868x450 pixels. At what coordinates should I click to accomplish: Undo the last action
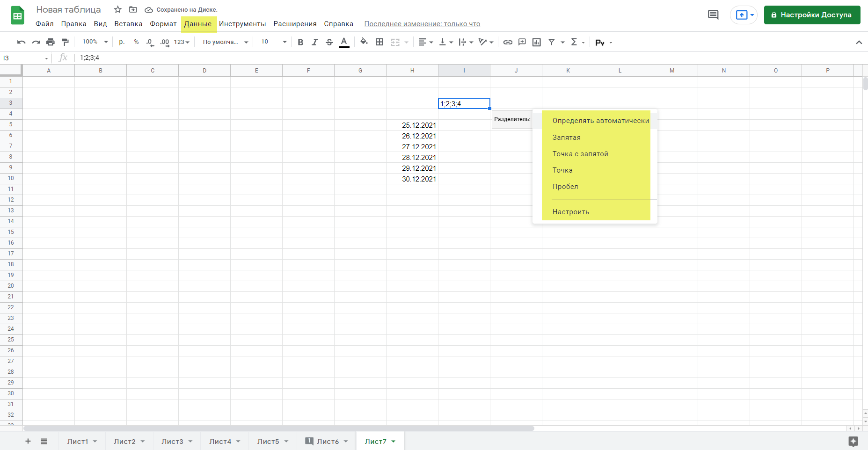coord(21,42)
